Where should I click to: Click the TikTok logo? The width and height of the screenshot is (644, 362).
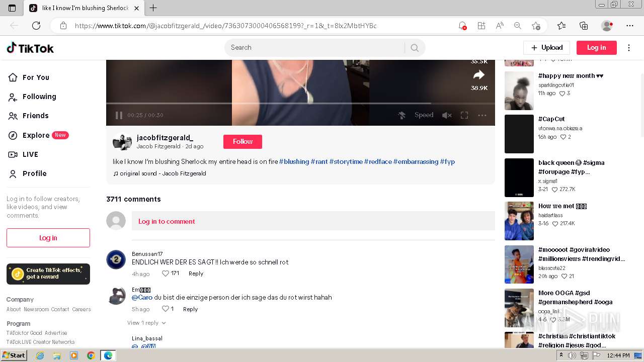coord(30,48)
